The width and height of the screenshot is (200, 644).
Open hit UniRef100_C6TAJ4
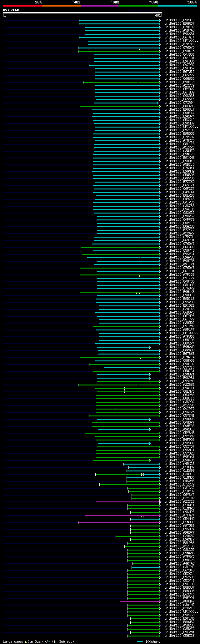(179, 38)
